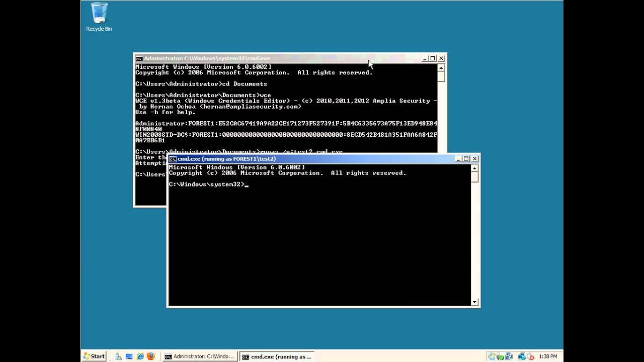Open Firefox from quick launch
Viewport: 644px width, 362px height.
pos(150,356)
